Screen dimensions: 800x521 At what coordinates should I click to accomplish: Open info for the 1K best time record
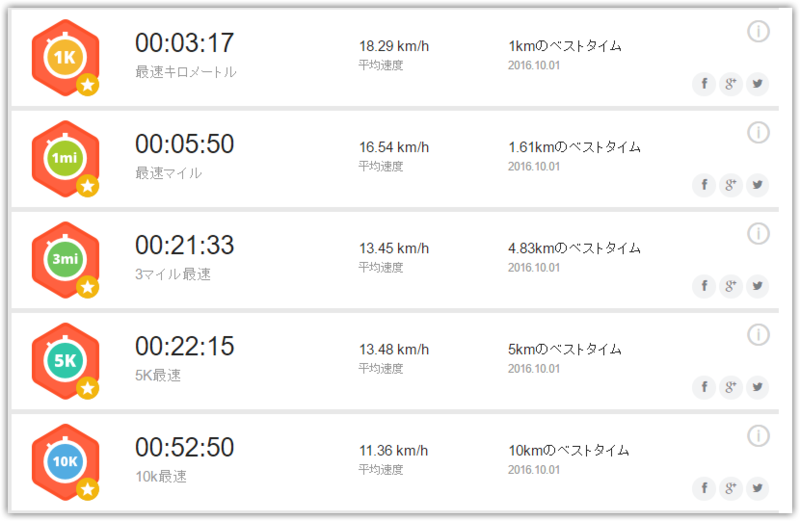[758, 32]
